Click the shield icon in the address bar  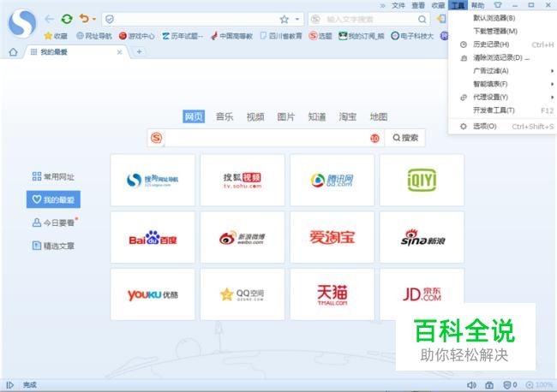110,19
